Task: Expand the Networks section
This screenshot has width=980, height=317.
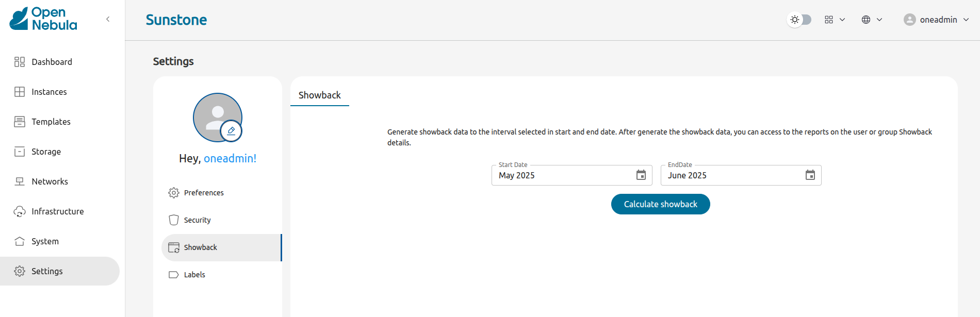Action: coord(60,181)
